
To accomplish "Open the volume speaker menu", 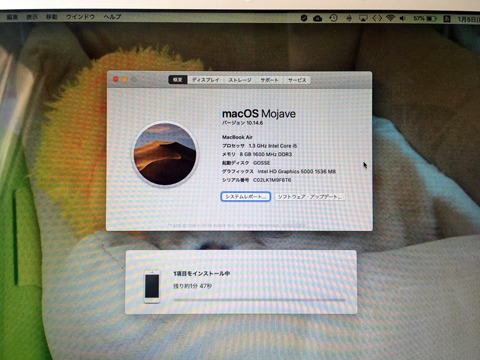I will coord(403,18).
